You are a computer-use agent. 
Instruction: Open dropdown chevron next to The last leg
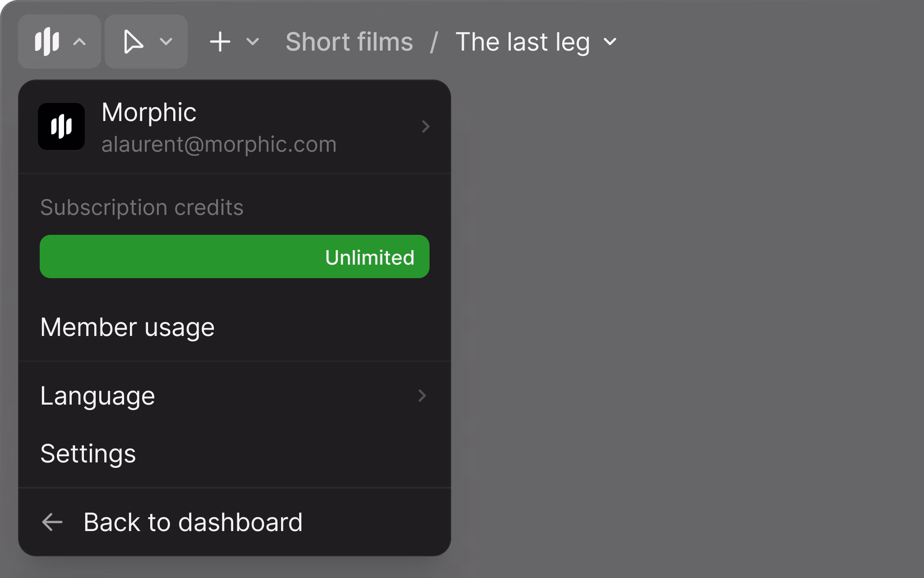tap(610, 42)
